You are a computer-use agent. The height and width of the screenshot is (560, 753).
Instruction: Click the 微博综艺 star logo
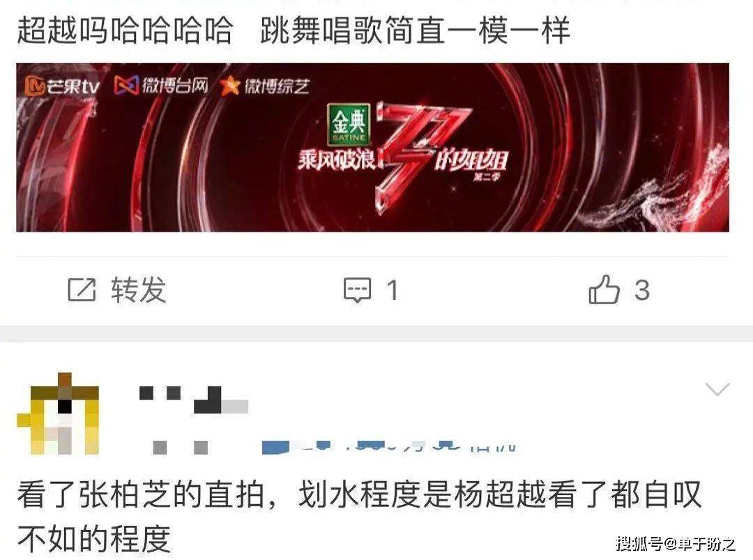coord(265,86)
